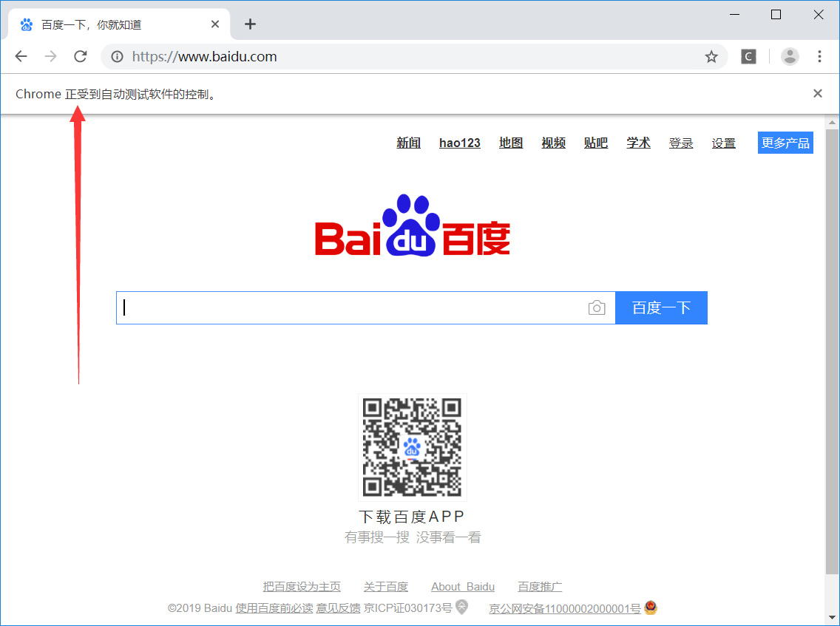Click the 有事搜一搜 没事看一看 text
Image resolution: width=840 pixels, height=626 pixels.
pos(413,537)
